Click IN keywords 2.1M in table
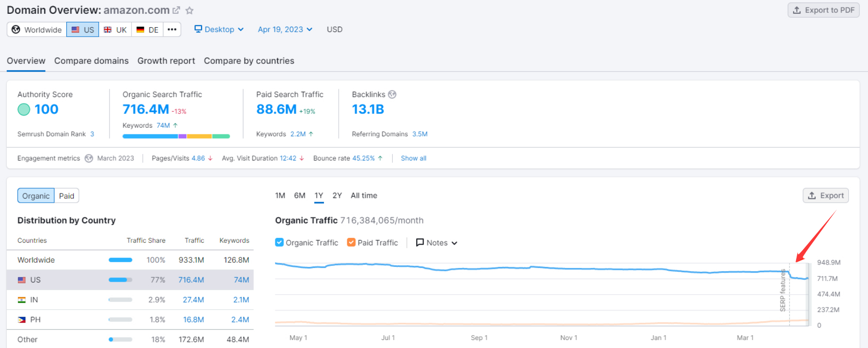Image resolution: width=868 pixels, height=348 pixels. tap(241, 300)
